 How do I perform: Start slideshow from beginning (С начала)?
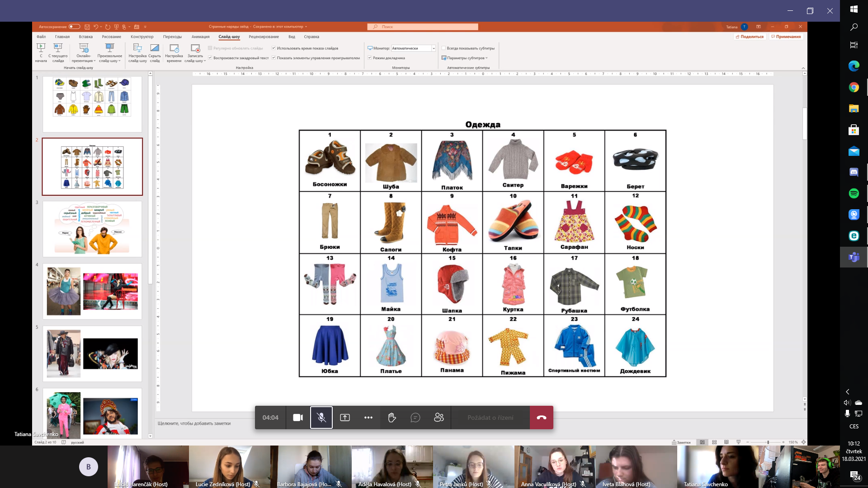tap(41, 53)
